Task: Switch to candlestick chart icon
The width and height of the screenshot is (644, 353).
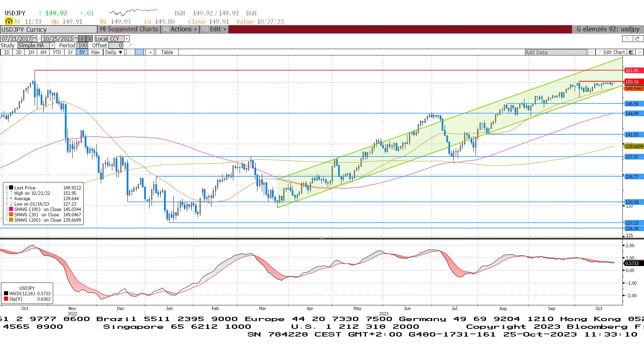Action: (139, 52)
